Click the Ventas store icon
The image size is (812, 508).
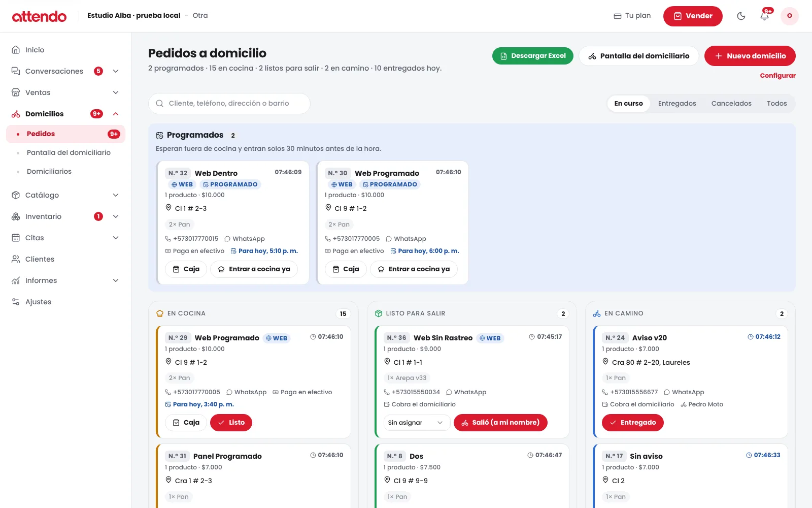click(16, 92)
